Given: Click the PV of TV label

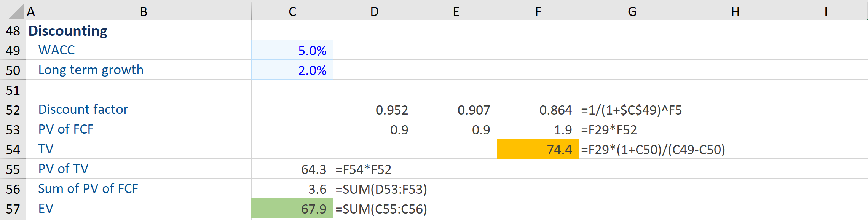Looking at the screenshot, I should 63,169.
